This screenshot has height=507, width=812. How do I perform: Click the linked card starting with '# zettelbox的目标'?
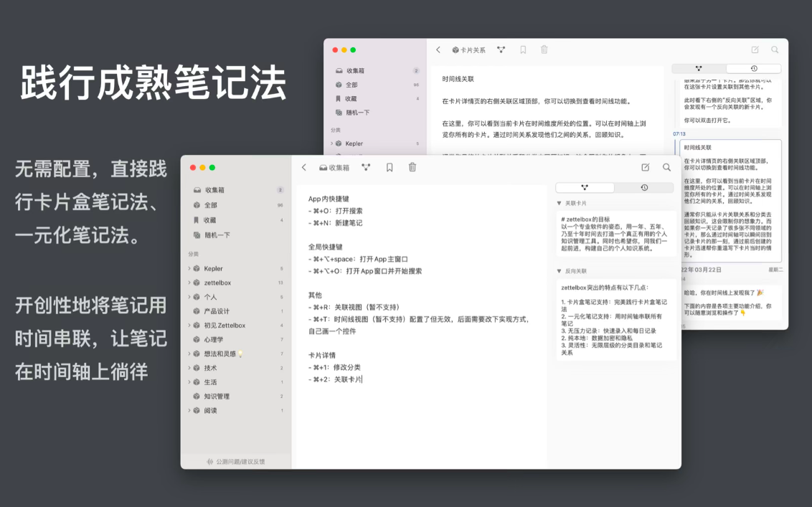pos(615,234)
